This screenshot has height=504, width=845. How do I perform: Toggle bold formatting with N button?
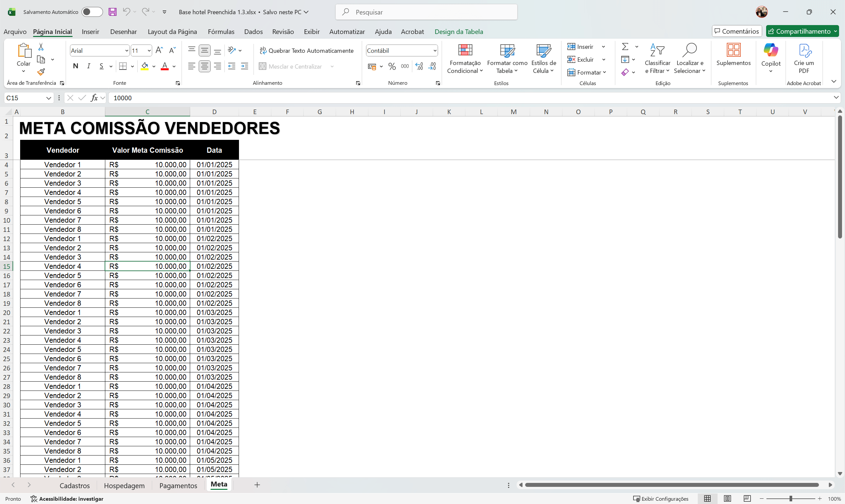pyautogui.click(x=76, y=66)
